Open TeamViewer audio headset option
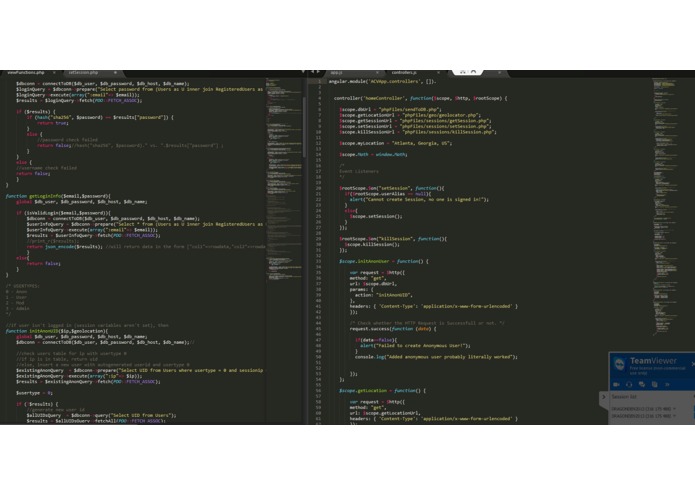Image resolution: width=695 pixels, height=494 pixels. point(629,385)
